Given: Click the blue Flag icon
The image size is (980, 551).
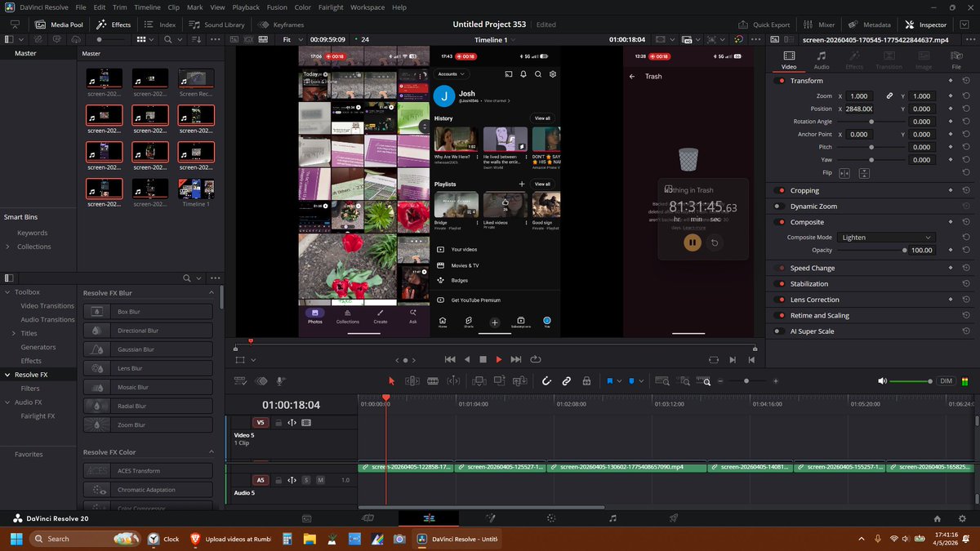Looking at the screenshot, I should point(609,381).
